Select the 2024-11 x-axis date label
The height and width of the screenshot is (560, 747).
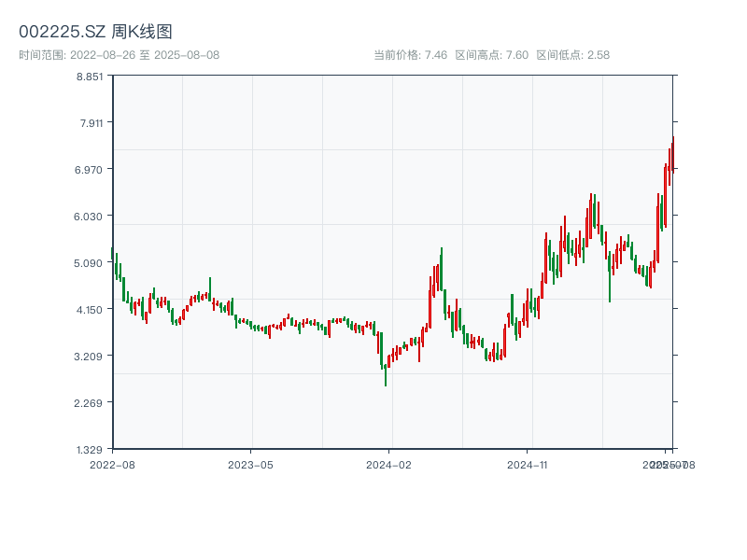(x=528, y=464)
